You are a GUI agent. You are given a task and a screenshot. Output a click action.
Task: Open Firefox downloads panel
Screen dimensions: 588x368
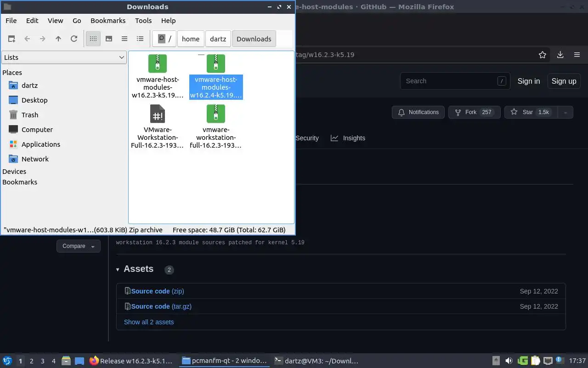pos(560,55)
